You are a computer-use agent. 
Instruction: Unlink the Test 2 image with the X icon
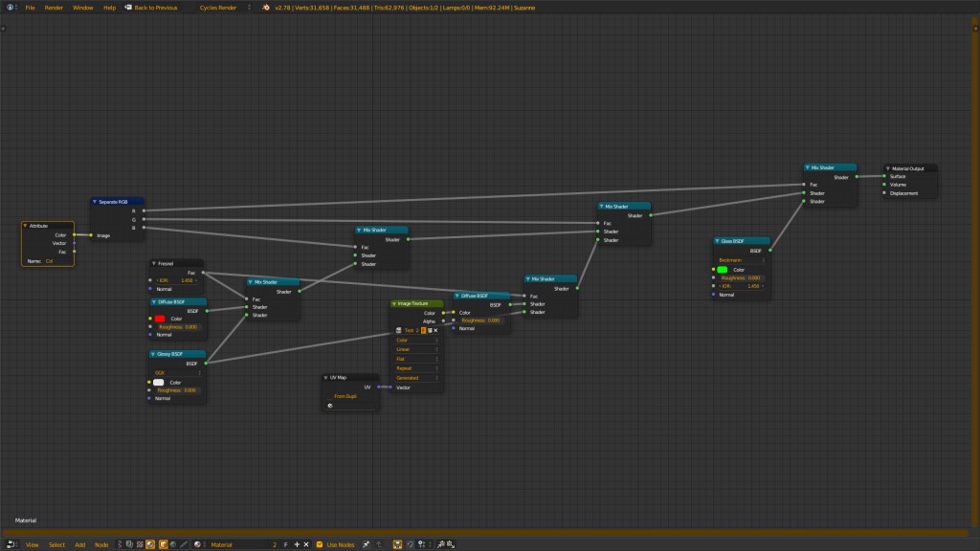click(435, 329)
